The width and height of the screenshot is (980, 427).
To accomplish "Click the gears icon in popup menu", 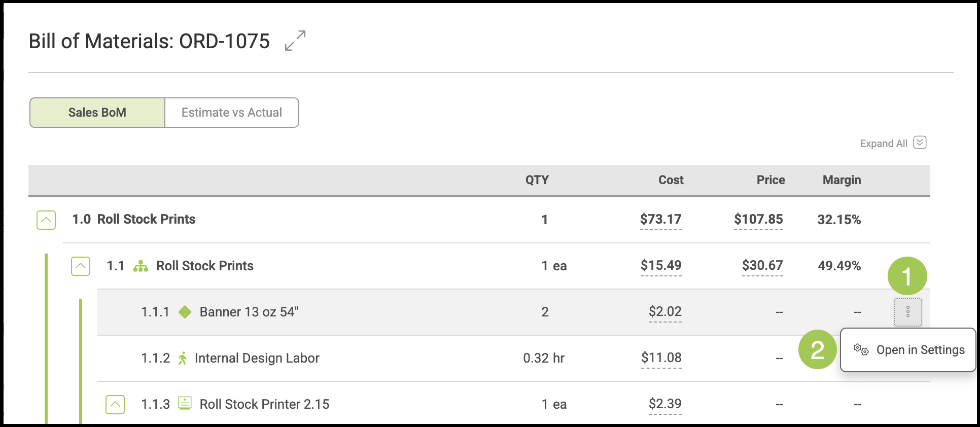I will tap(861, 349).
